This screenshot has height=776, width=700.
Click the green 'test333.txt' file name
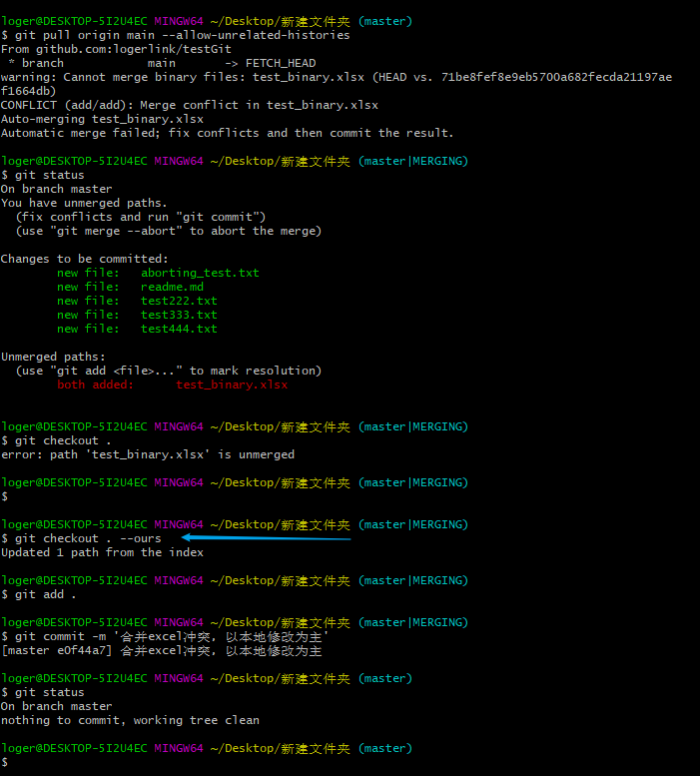click(179, 315)
